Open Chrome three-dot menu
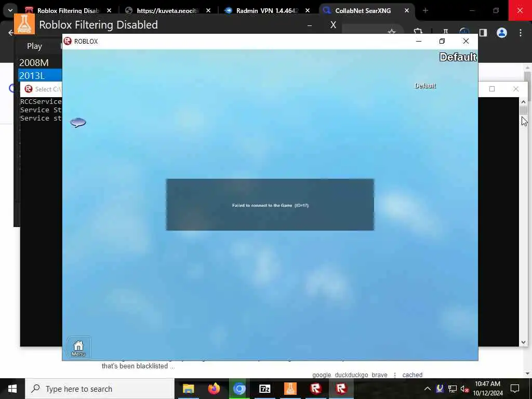This screenshot has height=399, width=532. 521,33
